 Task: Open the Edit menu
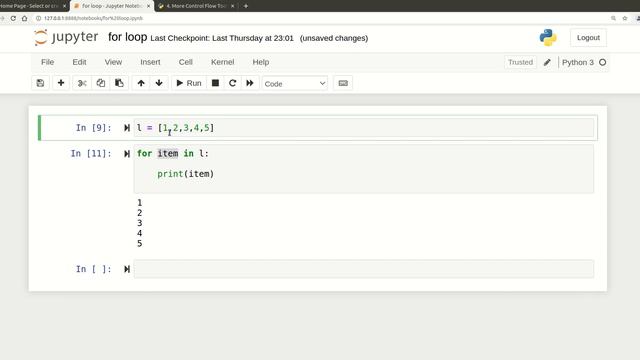(x=79, y=62)
